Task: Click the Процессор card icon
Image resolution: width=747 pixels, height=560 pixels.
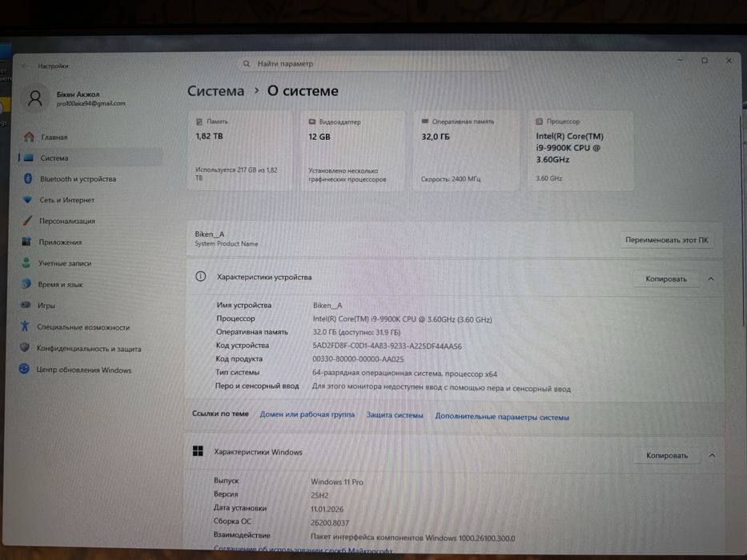Action: pos(540,122)
